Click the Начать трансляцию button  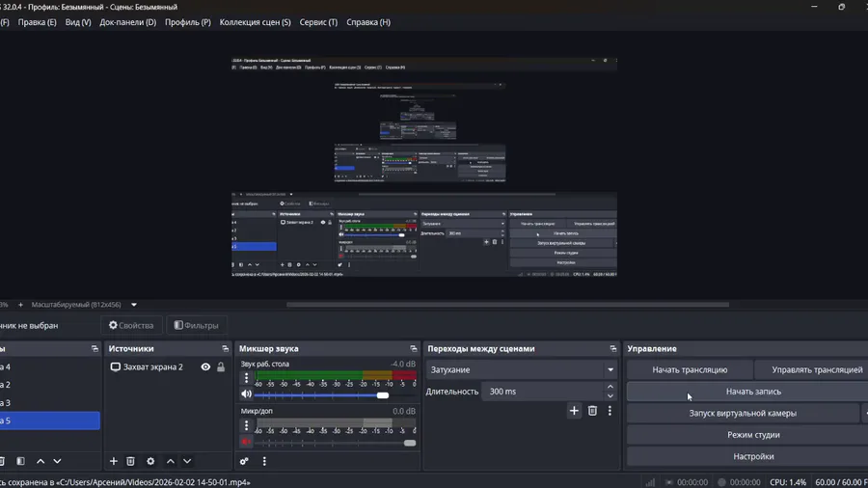[690, 369]
